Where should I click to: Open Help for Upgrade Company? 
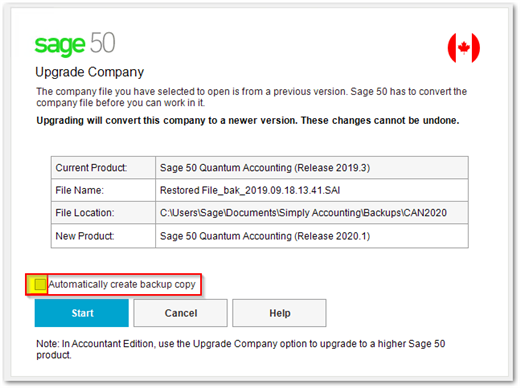click(x=279, y=313)
